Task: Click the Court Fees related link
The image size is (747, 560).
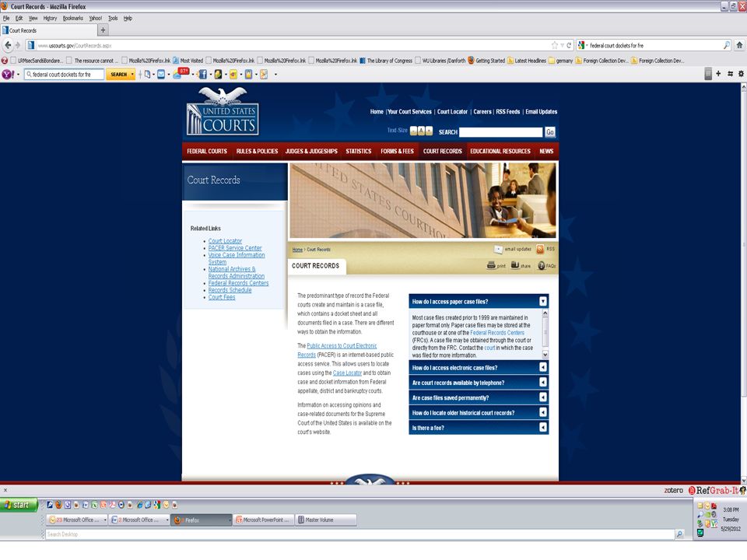Action: point(222,297)
